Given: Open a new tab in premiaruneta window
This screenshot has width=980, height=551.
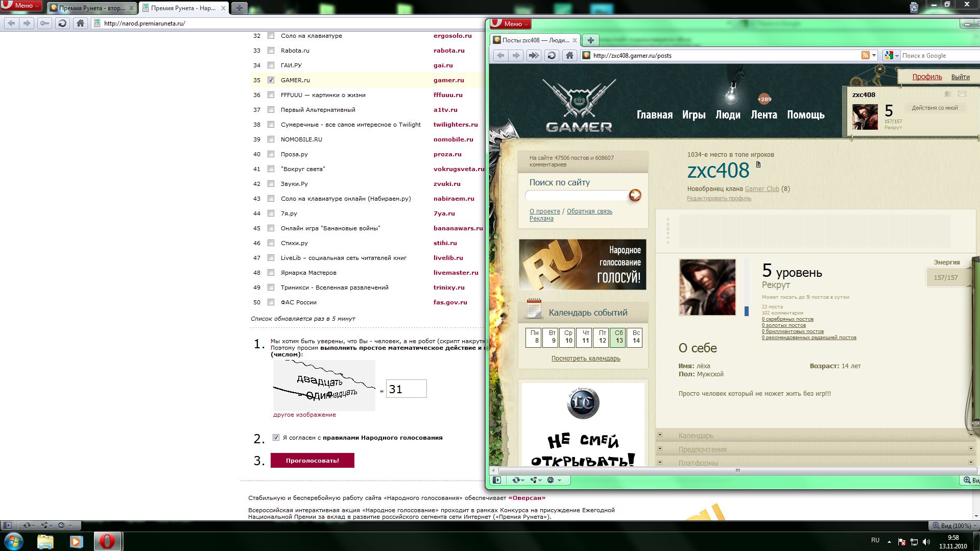Looking at the screenshot, I should 239,8.
